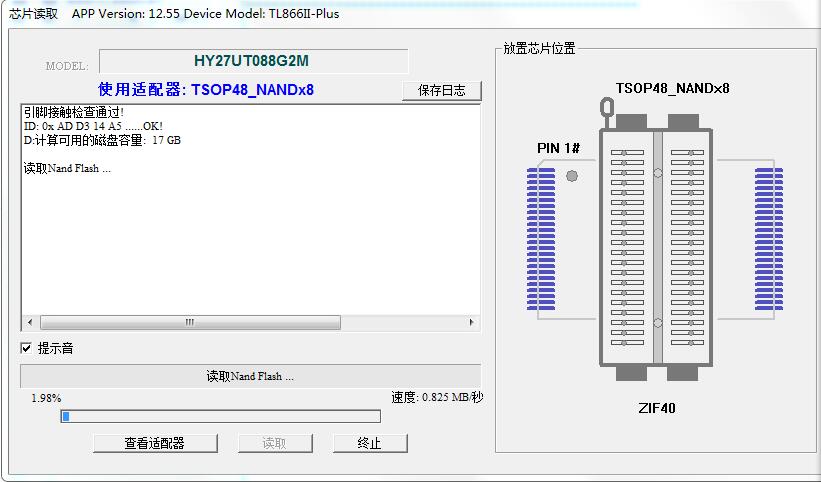Viewport: 821px width, 482px height.
Task: Click the right blue pin strip
Action: pos(768,238)
